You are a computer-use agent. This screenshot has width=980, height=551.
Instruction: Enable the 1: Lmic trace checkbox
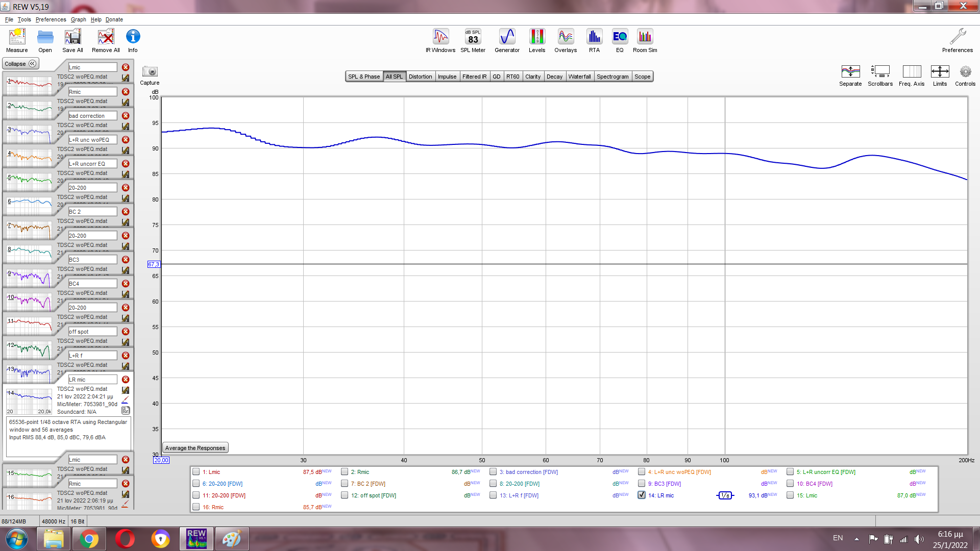click(x=196, y=472)
